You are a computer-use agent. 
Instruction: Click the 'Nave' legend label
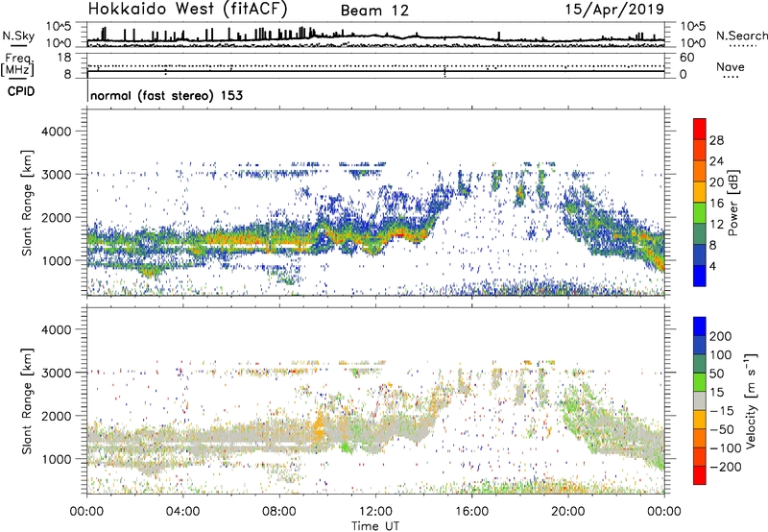tap(730, 66)
